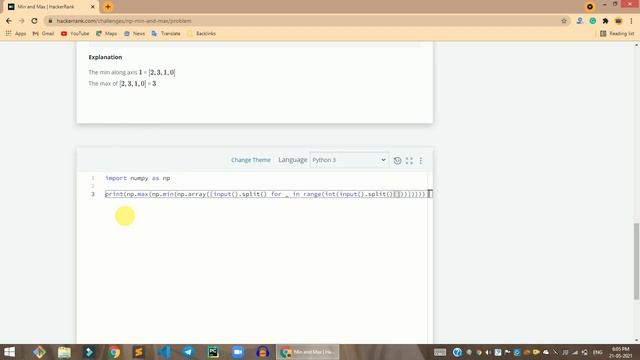The image size is (640, 360).
Task: Toggle the editor fullscreen icon
Action: (409, 160)
